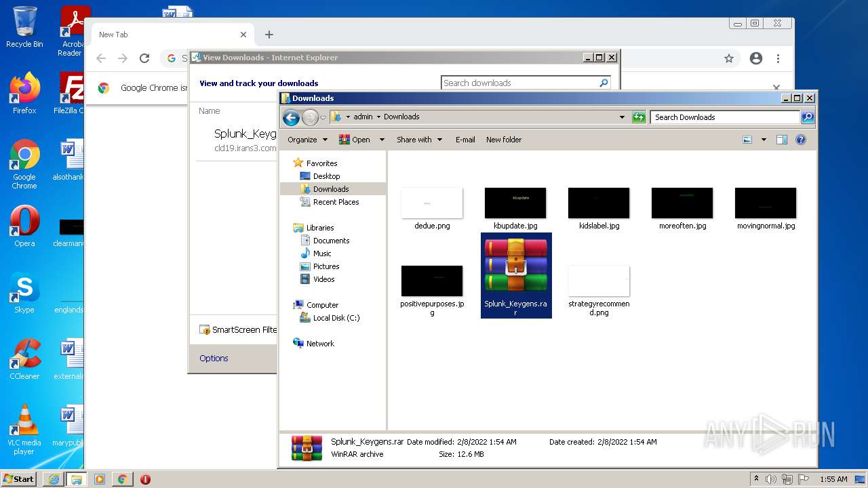Open the Opera desktop shortcut
The width and height of the screenshot is (868, 488).
(24, 226)
